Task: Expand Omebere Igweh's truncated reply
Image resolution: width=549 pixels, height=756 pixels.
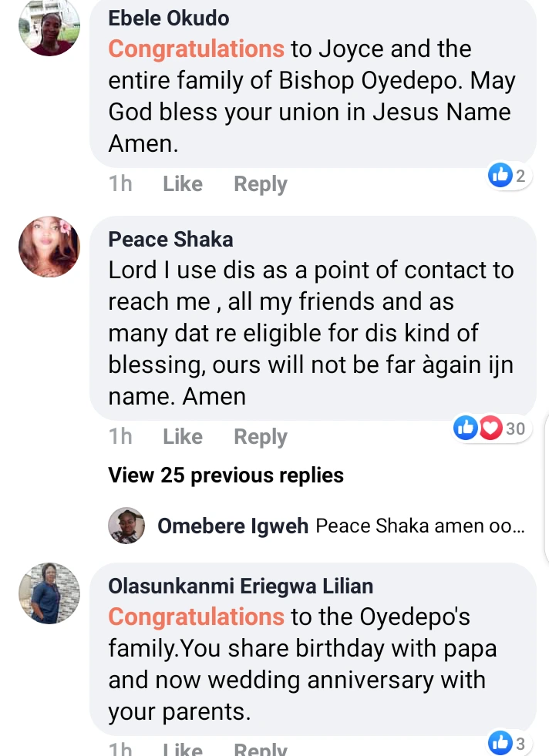Action: tap(421, 526)
